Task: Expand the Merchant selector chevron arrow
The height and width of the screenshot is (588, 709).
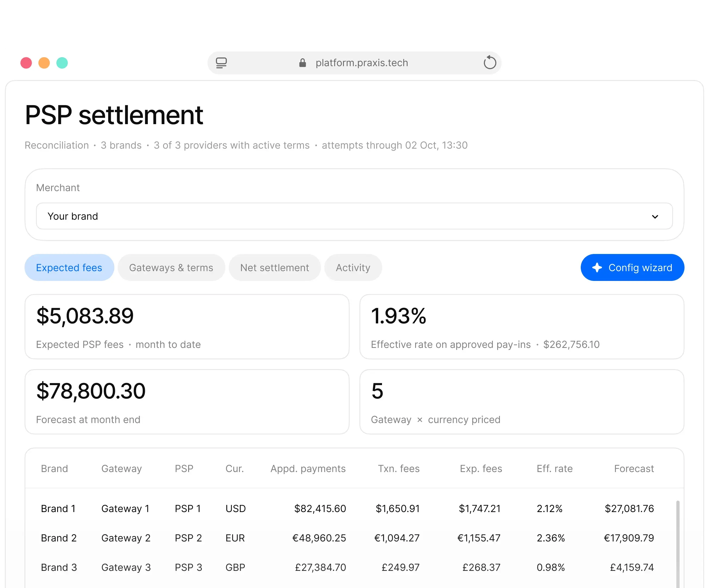Action: coord(655,217)
